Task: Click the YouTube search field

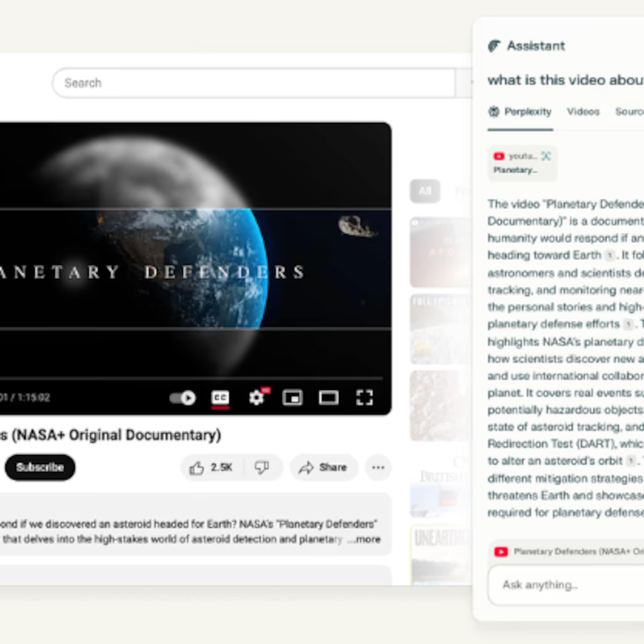Action: click(253, 83)
